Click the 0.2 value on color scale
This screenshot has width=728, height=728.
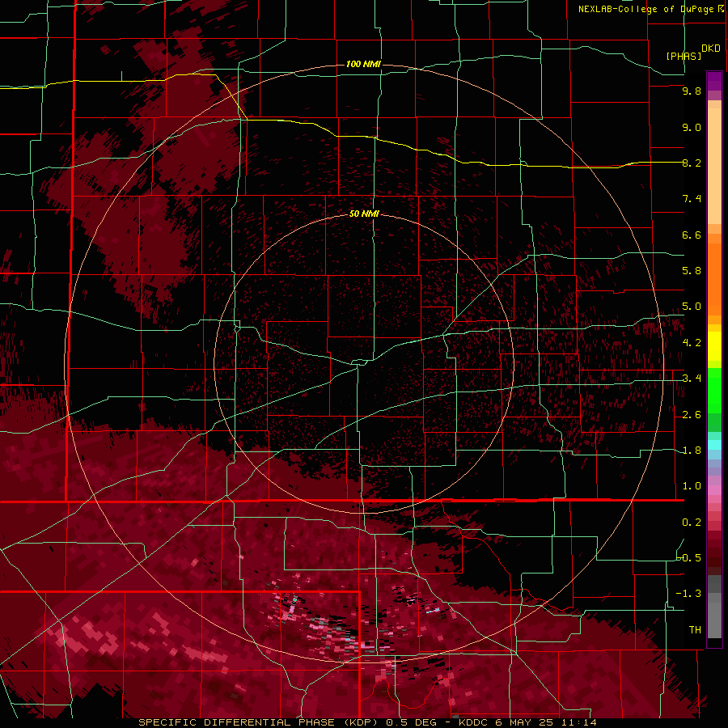point(692,523)
